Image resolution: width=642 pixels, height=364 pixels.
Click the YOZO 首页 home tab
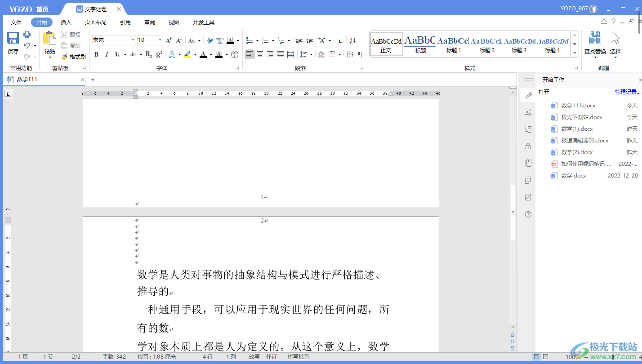(x=29, y=9)
